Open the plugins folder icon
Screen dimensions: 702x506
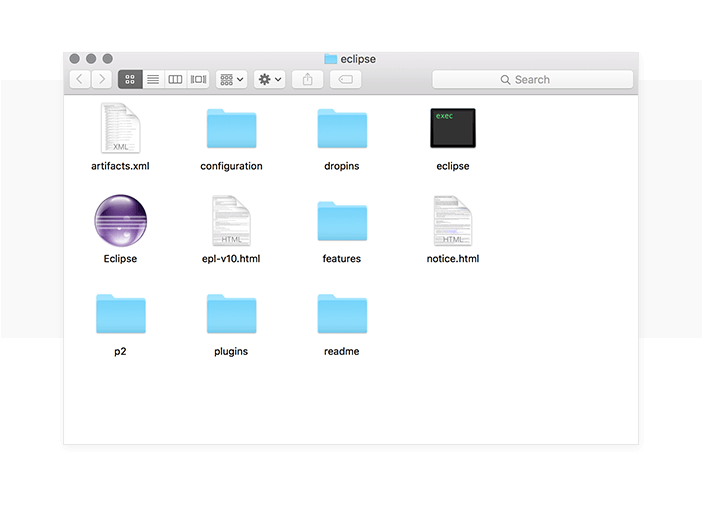[231, 314]
